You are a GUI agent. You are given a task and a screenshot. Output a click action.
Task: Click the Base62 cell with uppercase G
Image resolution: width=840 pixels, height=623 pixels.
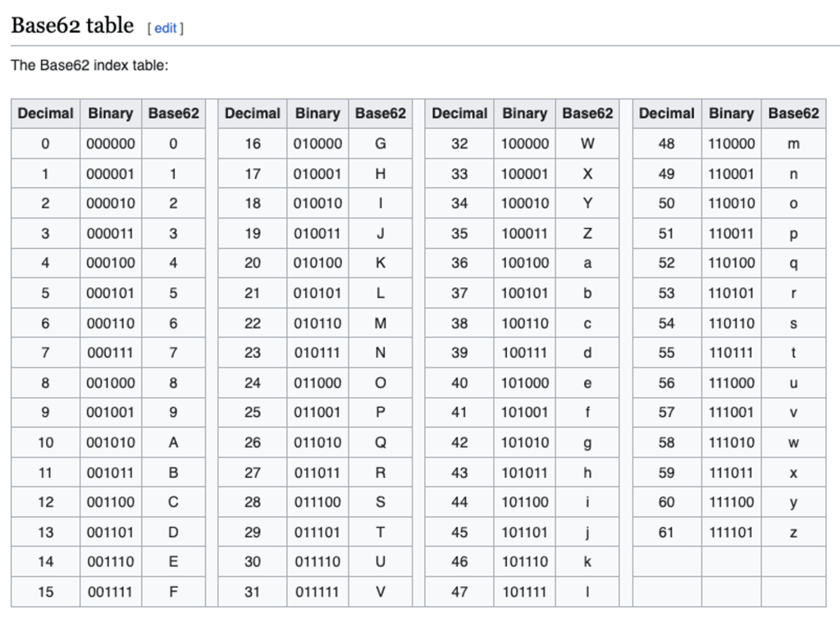pos(381,144)
